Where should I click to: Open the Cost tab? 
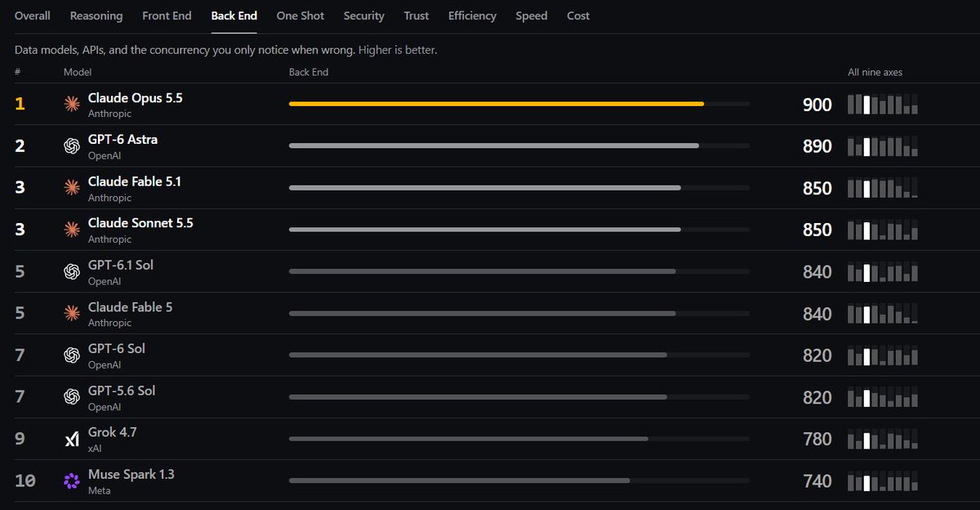[x=578, y=16]
